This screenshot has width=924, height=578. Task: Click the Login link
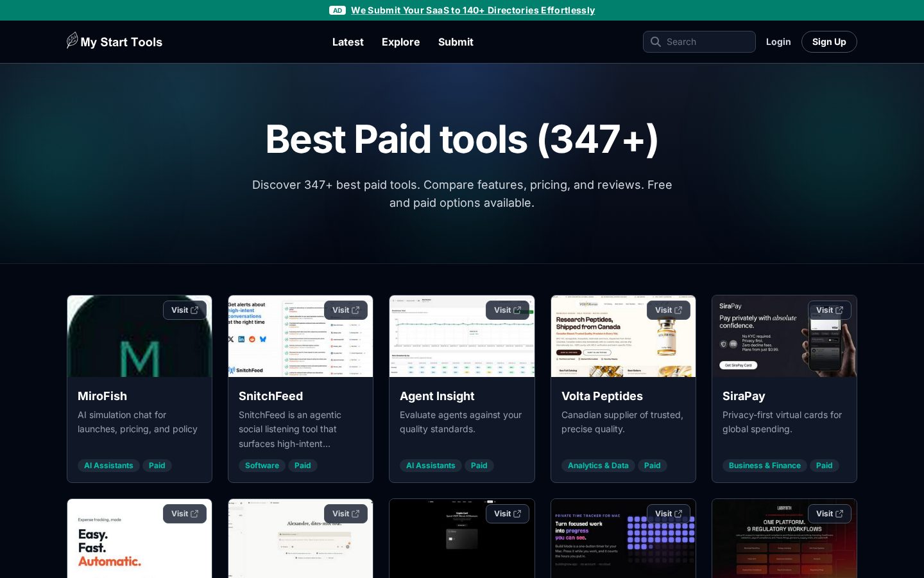(x=778, y=42)
